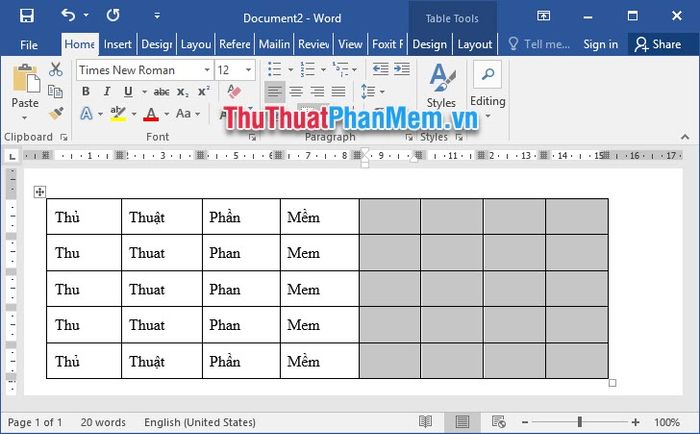Open the References ribbon tab
This screenshot has height=434, width=700.
point(234,44)
